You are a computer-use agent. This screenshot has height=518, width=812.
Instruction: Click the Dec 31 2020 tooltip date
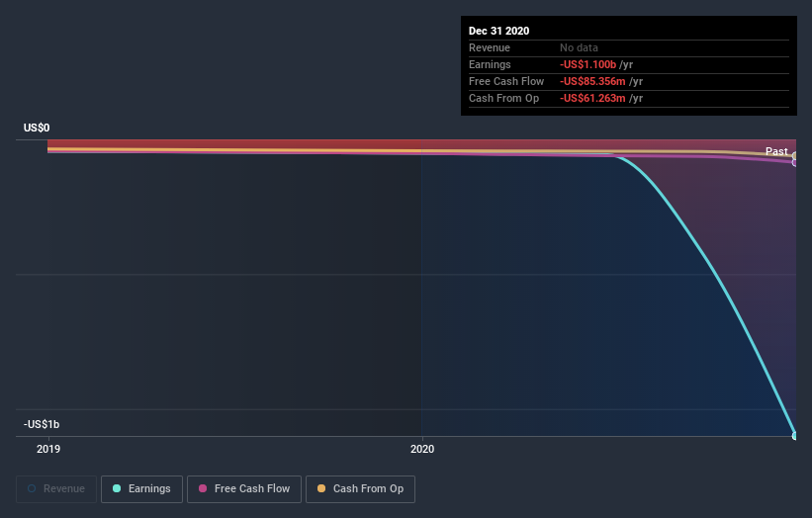tap(498, 31)
